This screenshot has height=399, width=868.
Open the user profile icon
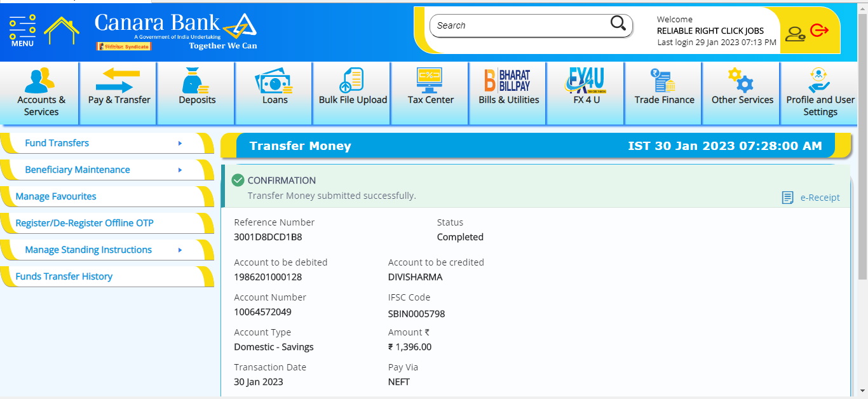[795, 33]
